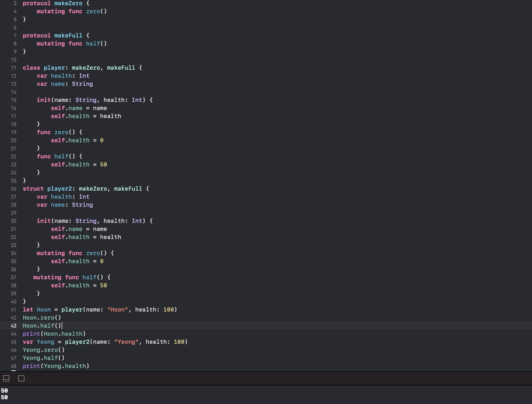
Task: Click 'print(Yeong.health)' statement
Action: point(56,366)
